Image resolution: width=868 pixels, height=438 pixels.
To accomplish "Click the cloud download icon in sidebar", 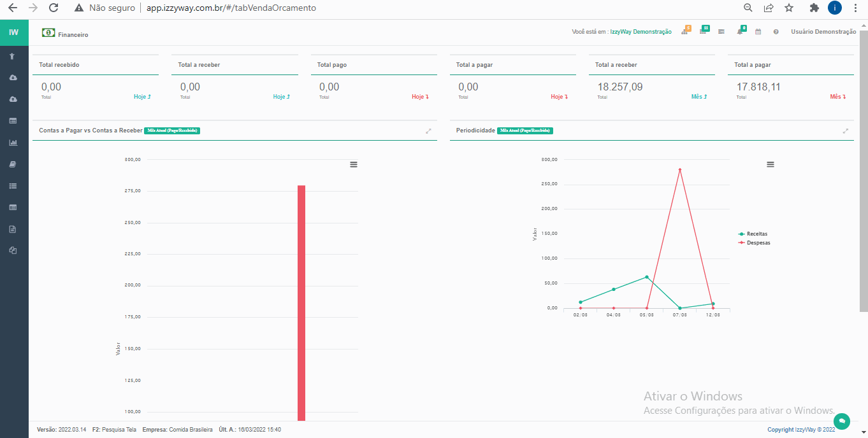I will coord(13,78).
